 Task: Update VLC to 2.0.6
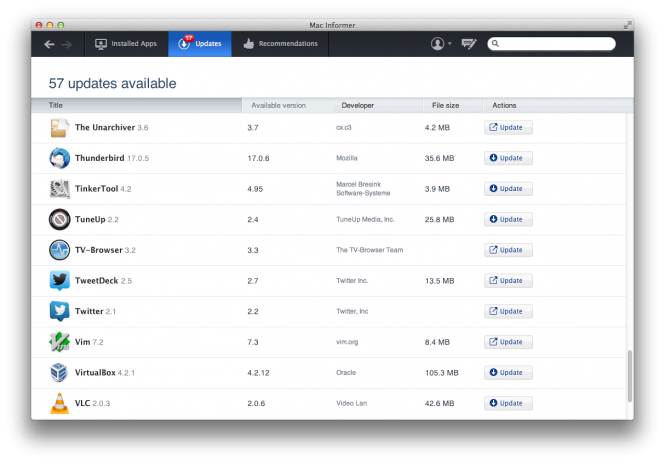pos(508,403)
